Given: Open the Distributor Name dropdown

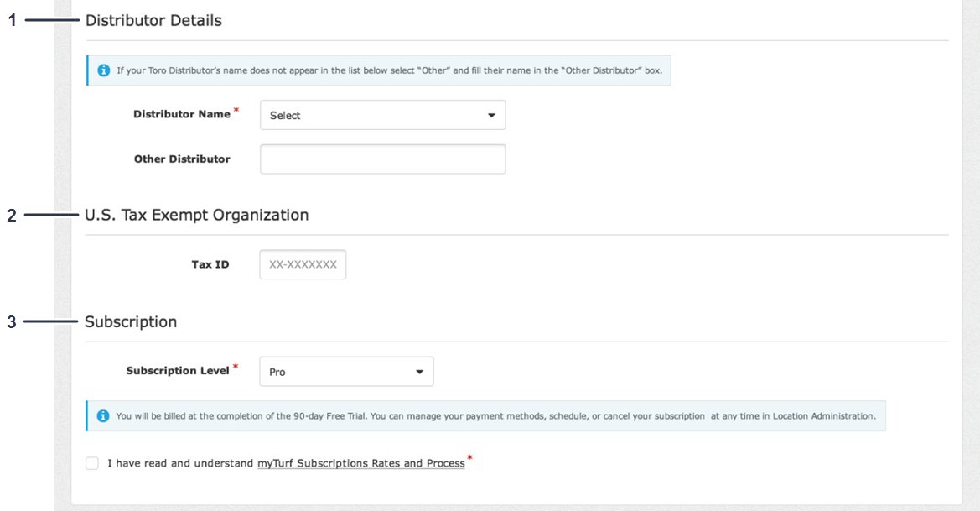Looking at the screenshot, I should coord(382,116).
